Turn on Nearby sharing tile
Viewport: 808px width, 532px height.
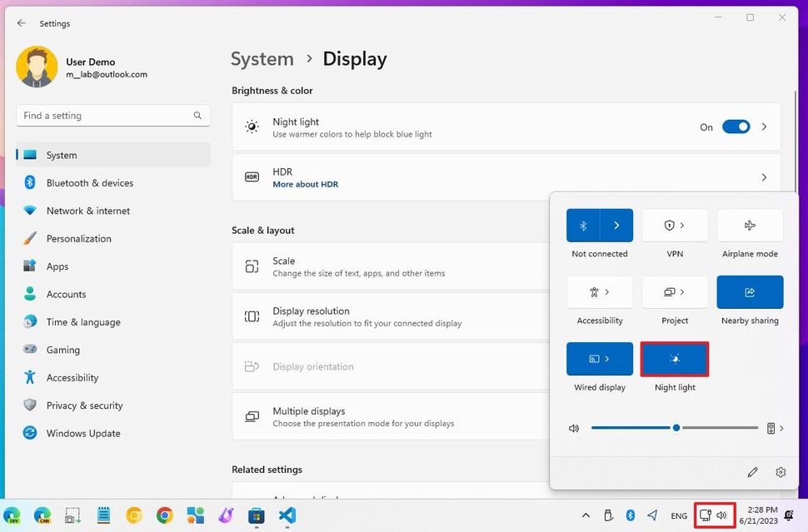tap(749, 291)
